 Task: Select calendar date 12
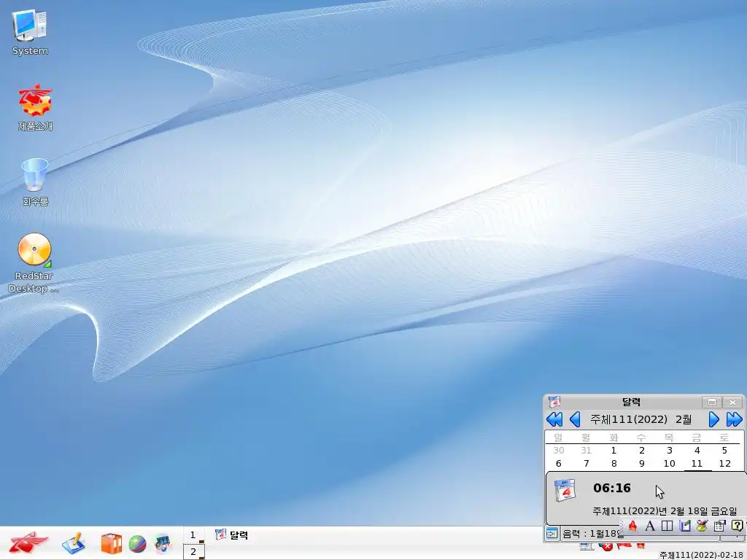724,464
